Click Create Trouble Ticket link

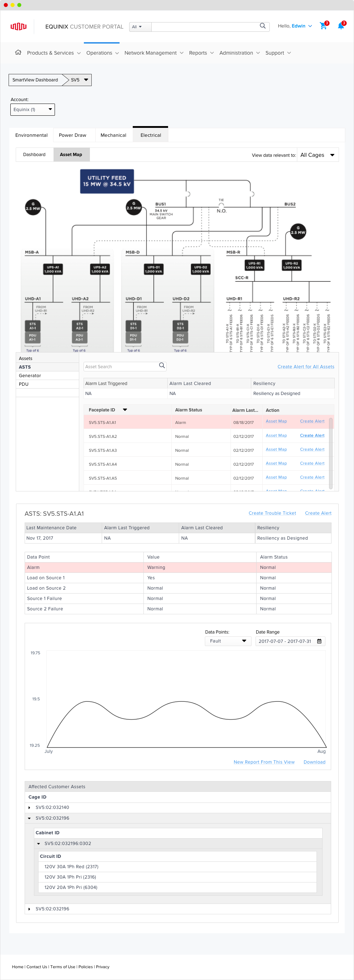coord(272,513)
